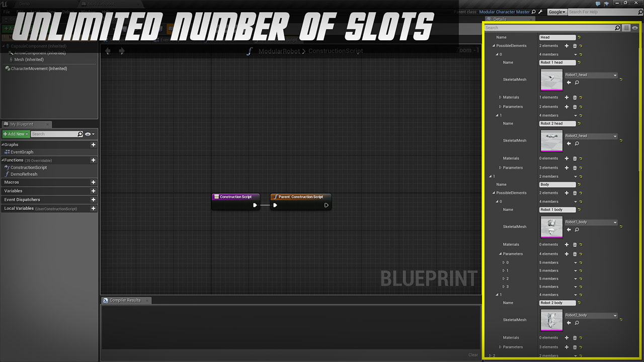The width and height of the screenshot is (644, 362).
Task: Reset Robot1_head SkeletalMesh to default
Action: point(621,79)
